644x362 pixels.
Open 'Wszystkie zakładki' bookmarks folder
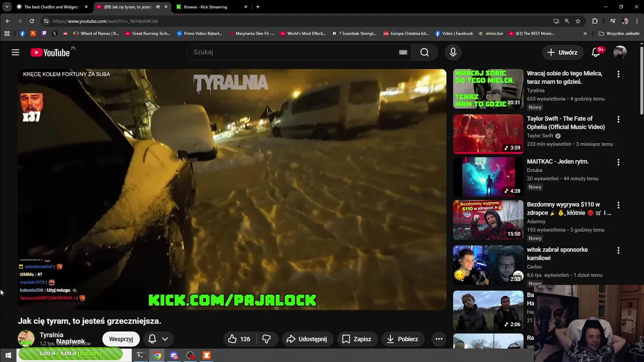pos(619,34)
